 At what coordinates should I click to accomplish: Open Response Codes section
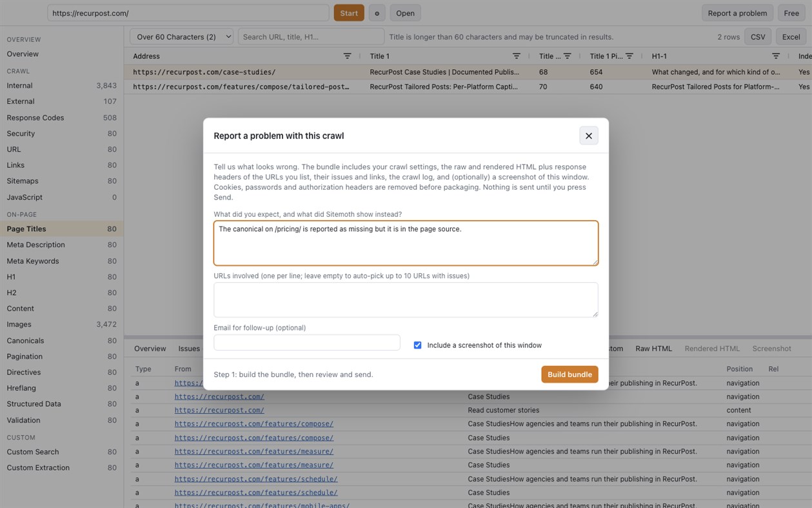click(62, 117)
